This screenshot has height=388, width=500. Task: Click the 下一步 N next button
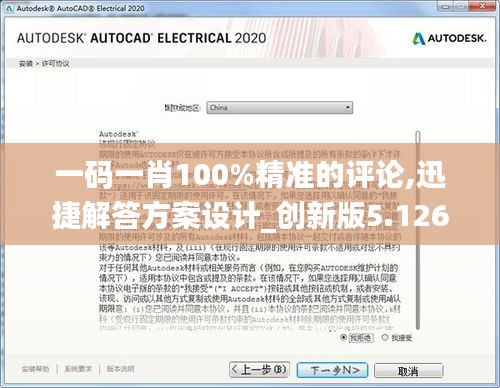[x=332, y=370]
